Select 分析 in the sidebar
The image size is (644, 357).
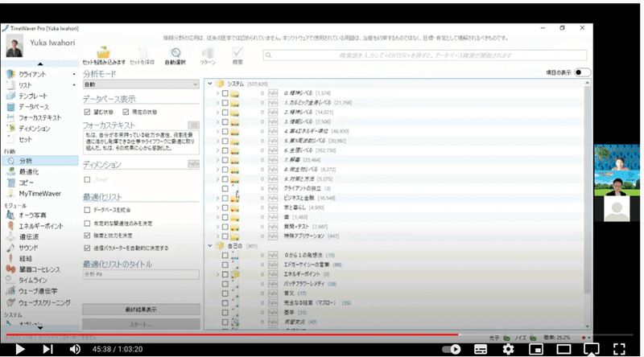[40, 161]
